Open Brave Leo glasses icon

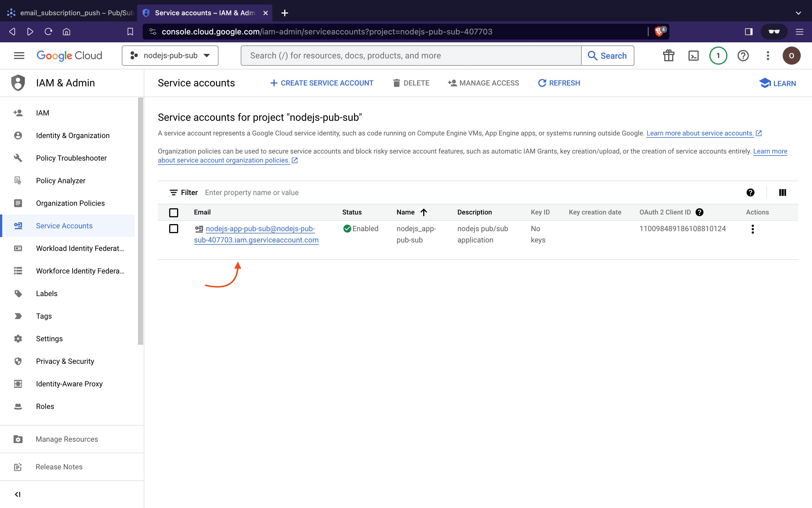(774, 32)
